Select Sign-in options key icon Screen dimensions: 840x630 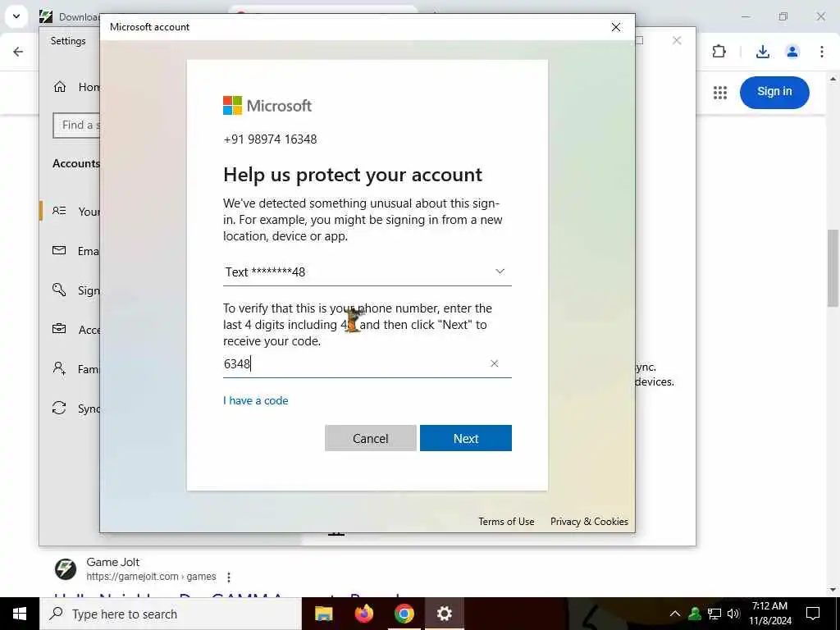(59, 290)
